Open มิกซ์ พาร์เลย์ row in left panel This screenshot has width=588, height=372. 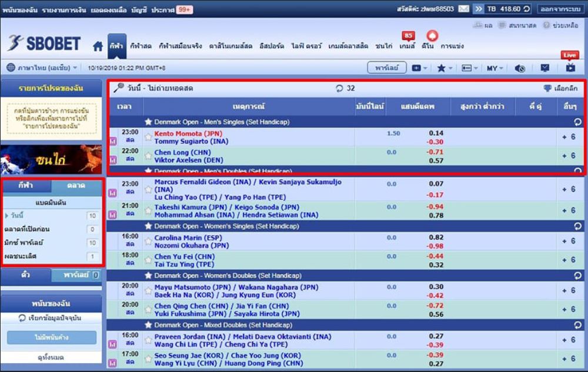[51, 243]
